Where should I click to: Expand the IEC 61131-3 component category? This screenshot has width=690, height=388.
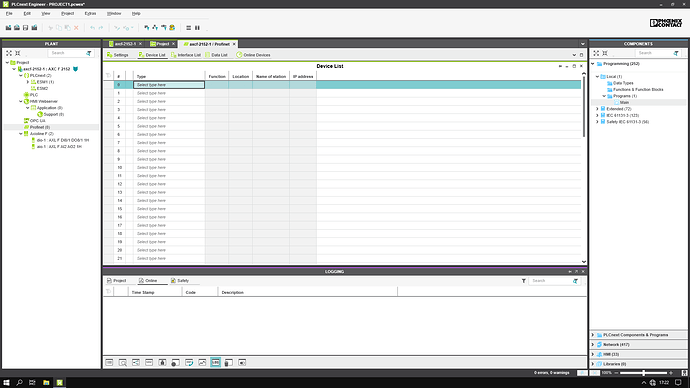point(597,115)
